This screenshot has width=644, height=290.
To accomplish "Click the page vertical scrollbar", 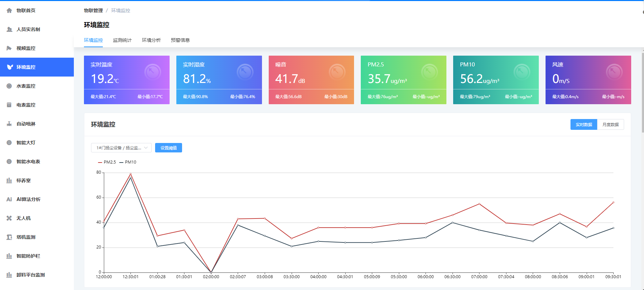I will pos(643,93).
